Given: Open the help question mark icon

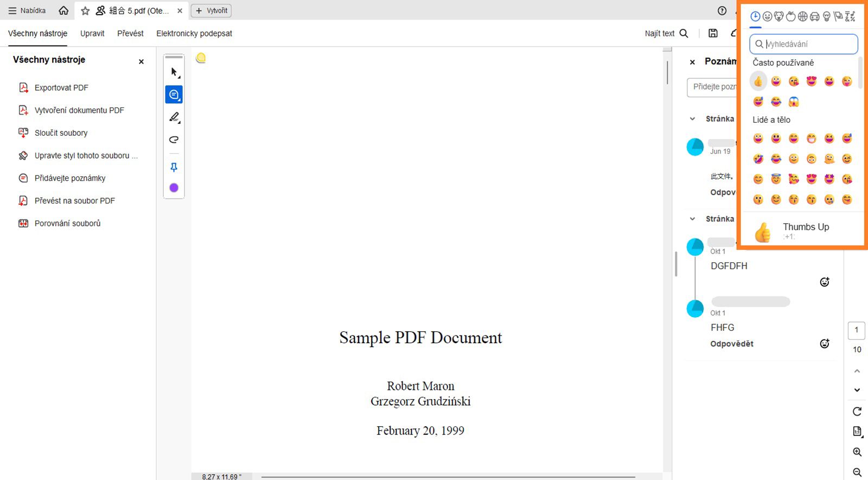Looking at the screenshot, I should pos(722,10).
